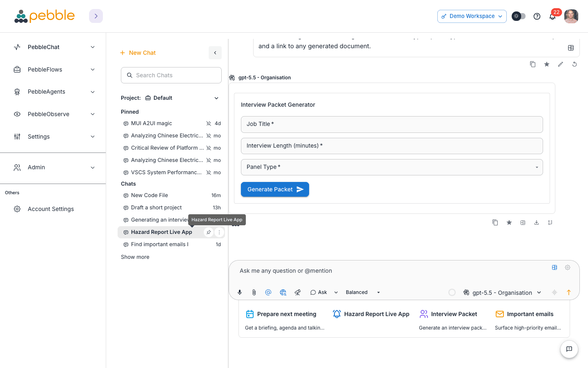The width and height of the screenshot is (588, 368).
Task: Open chat input settings gear icon
Action: click(568, 267)
